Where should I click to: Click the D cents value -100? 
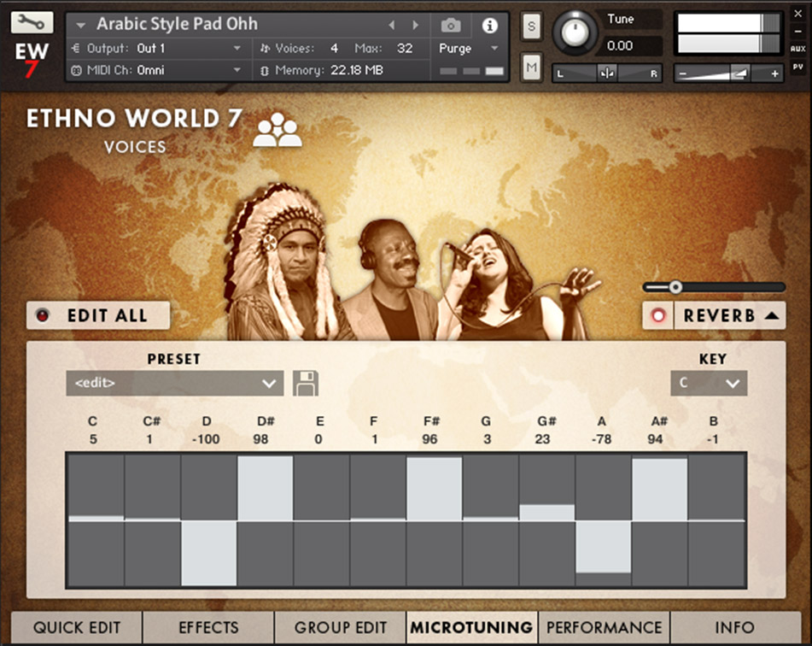coord(206,439)
